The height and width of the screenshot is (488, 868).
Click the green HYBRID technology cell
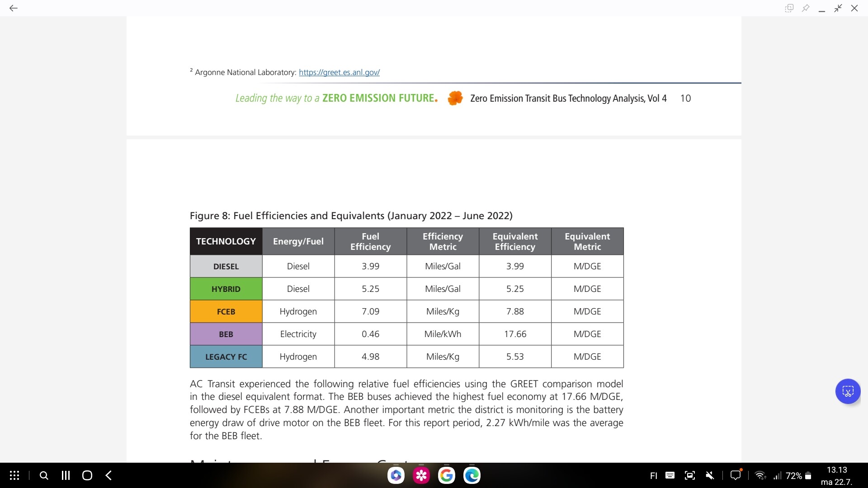[x=226, y=289]
